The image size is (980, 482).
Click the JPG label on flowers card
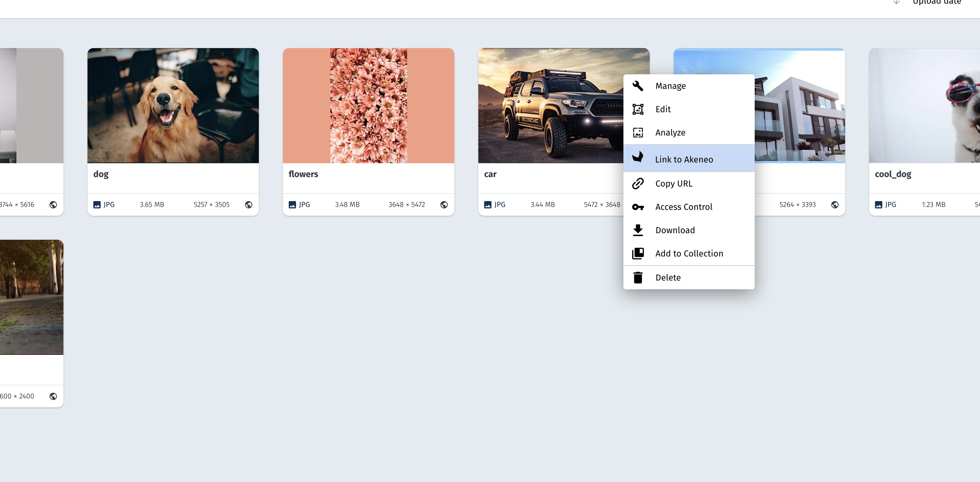304,204
